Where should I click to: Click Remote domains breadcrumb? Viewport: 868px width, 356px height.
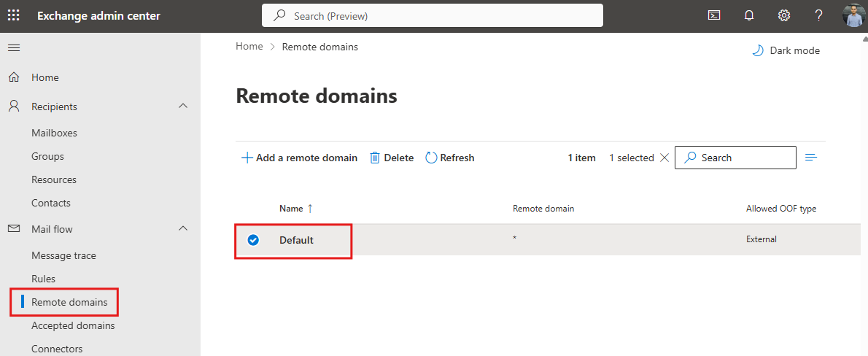pyautogui.click(x=320, y=47)
